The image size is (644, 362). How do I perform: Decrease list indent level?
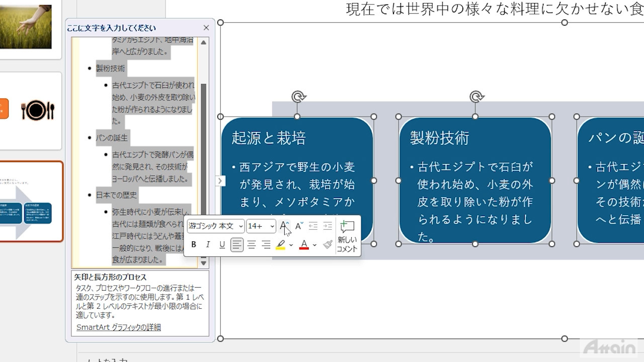pyautogui.click(x=313, y=226)
